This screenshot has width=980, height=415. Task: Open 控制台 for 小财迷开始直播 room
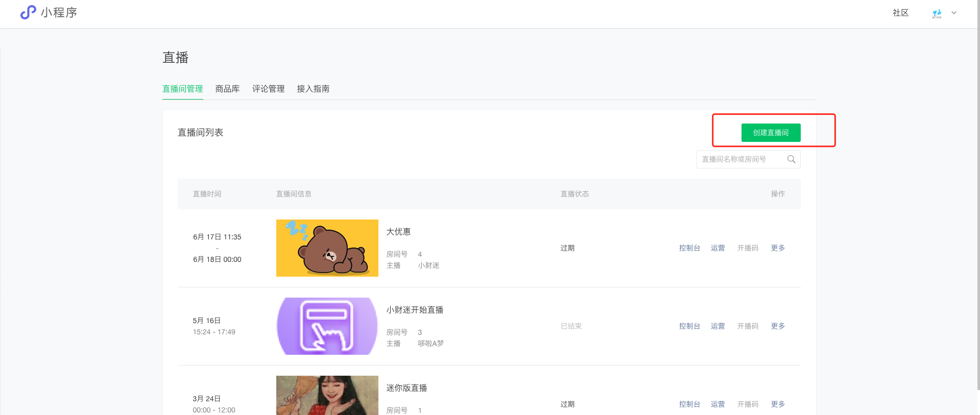(x=689, y=326)
